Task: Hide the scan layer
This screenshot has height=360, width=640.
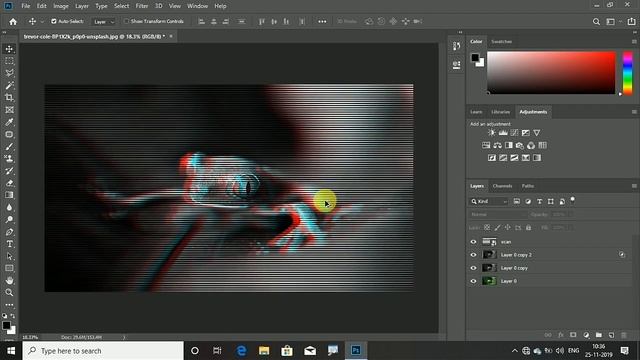Action: [x=473, y=242]
